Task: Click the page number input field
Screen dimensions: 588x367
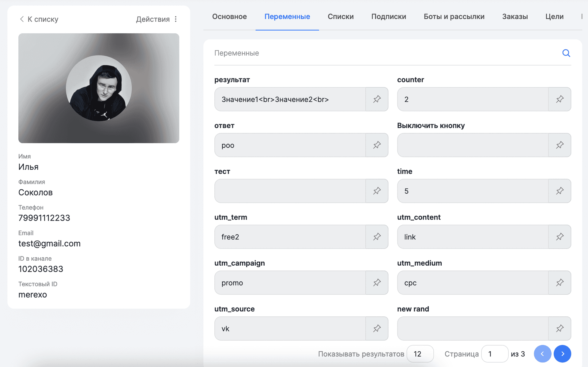Action: (x=494, y=354)
